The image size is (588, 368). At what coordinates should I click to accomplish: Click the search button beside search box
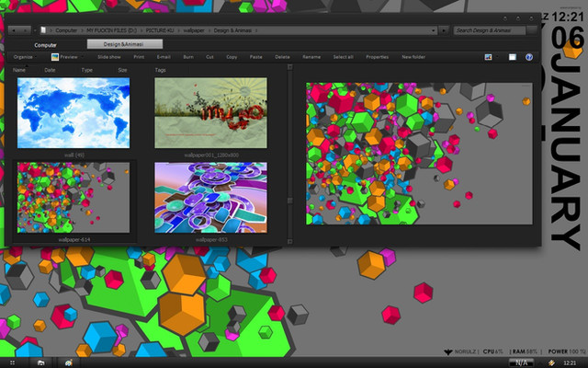tap(532, 30)
